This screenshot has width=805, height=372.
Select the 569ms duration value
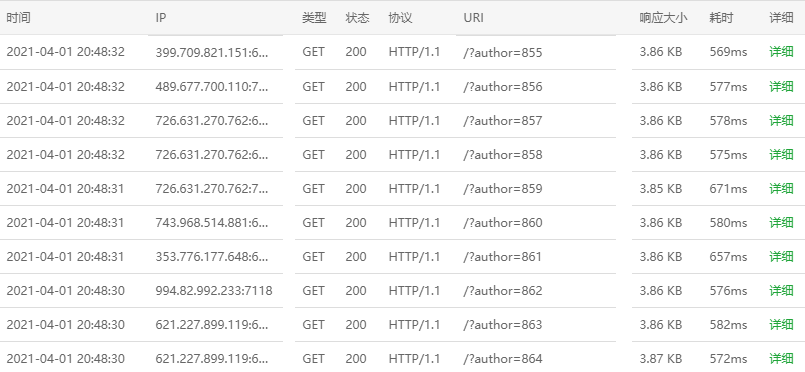click(728, 52)
